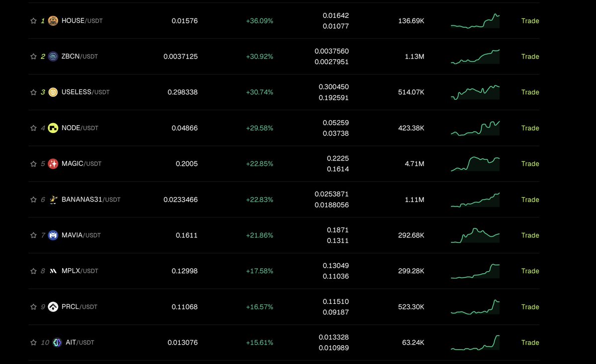Viewport: 596px width, 364px height.
Task: Click Trade in the MPLX/USDT row
Action: pos(530,271)
